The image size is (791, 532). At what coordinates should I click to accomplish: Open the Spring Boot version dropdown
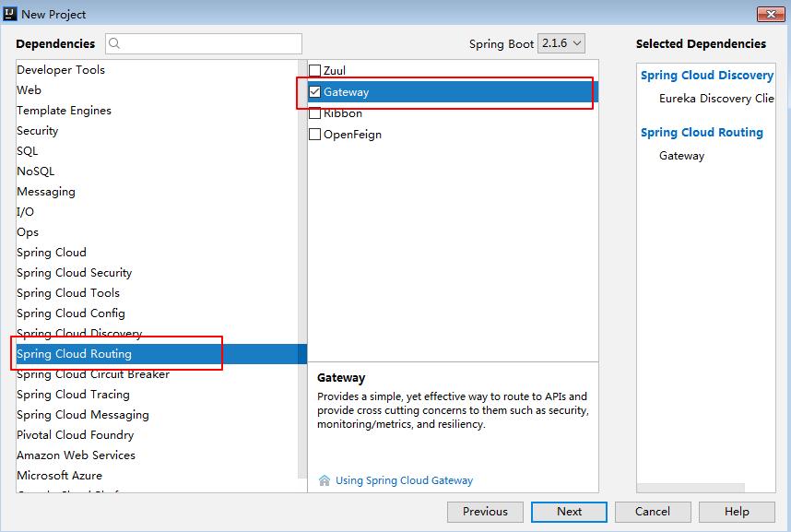561,43
